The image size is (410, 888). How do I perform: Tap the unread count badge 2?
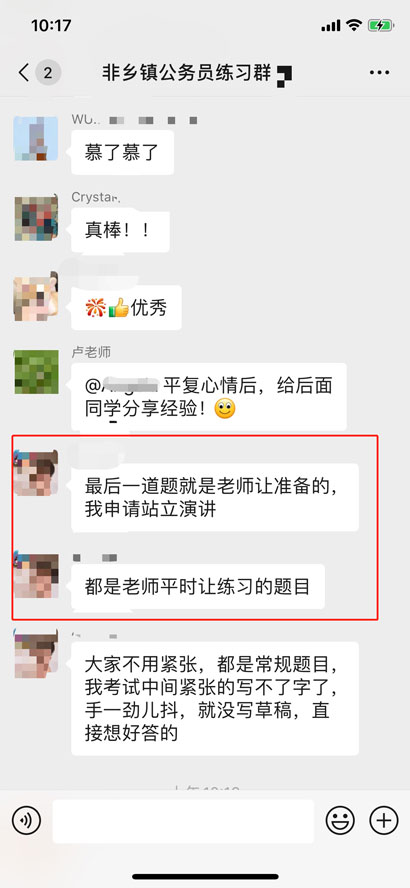(48, 73)
